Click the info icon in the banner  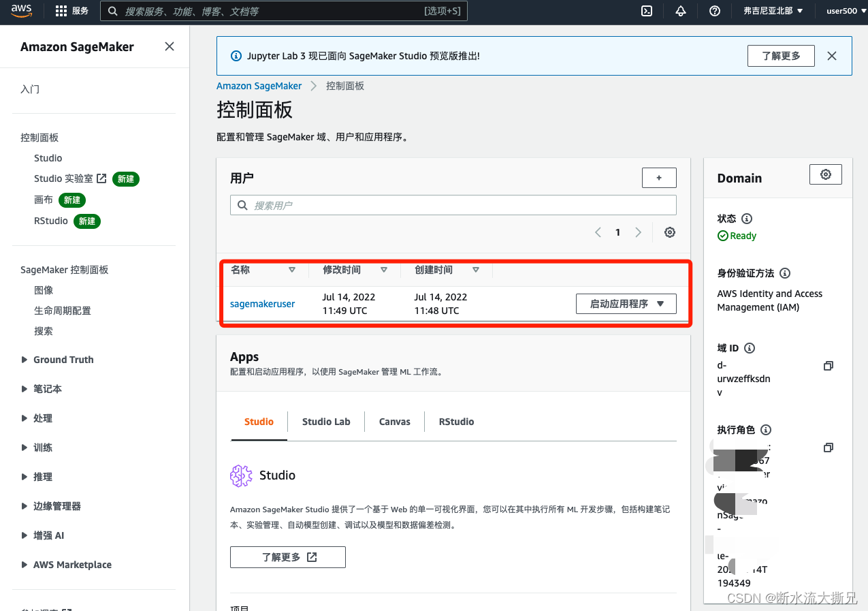click(236, 56)
